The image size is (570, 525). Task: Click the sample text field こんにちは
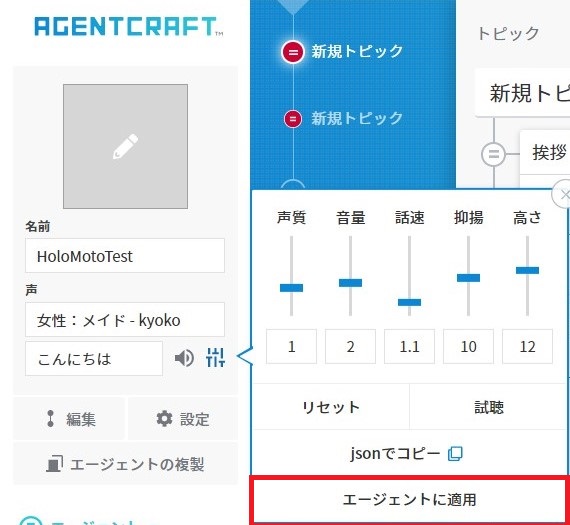94,358
